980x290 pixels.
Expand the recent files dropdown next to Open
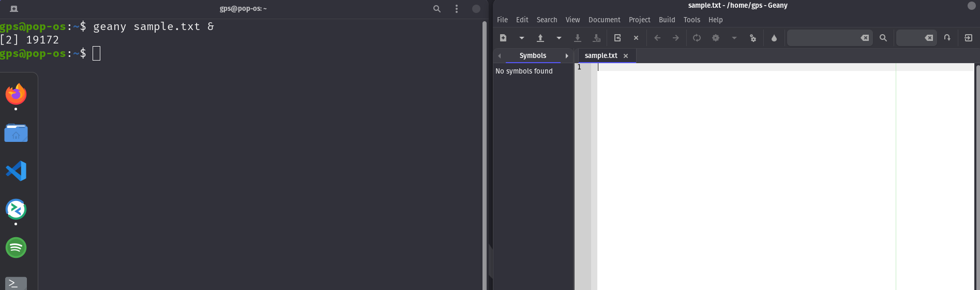[559, 38]
